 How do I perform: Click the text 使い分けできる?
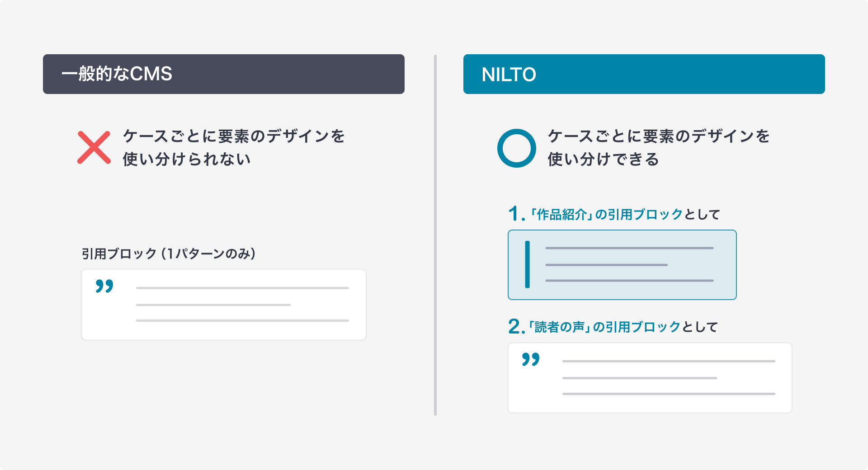click(x=603, y=159)
